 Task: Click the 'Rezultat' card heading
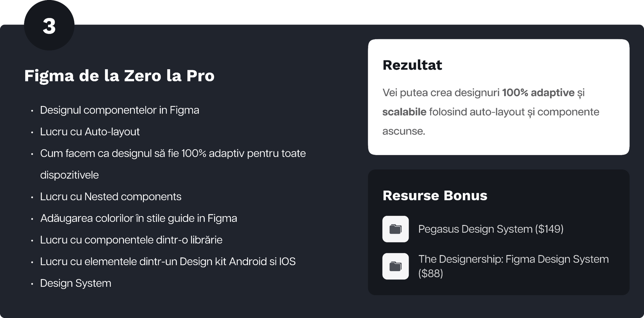tap(412, 65)
